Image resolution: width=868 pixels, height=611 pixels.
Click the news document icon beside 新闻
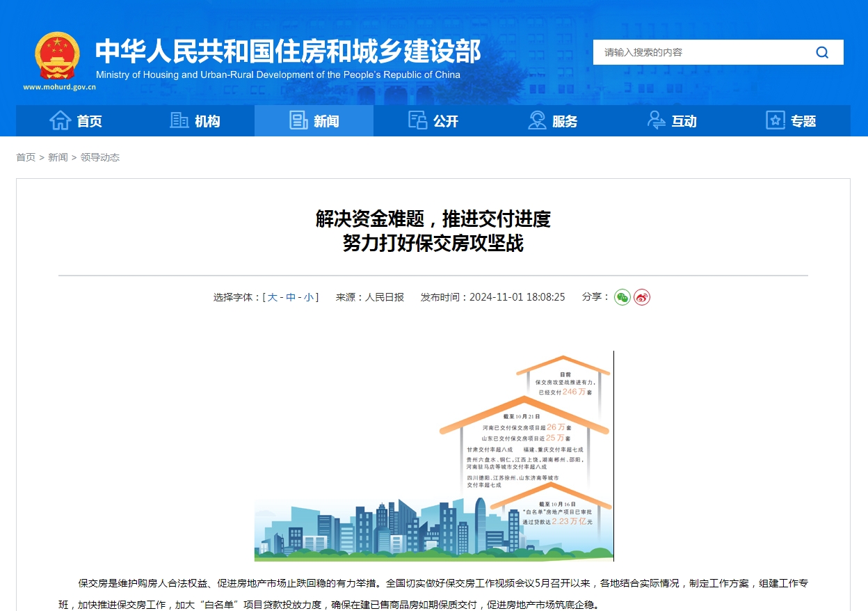point(298,120)
